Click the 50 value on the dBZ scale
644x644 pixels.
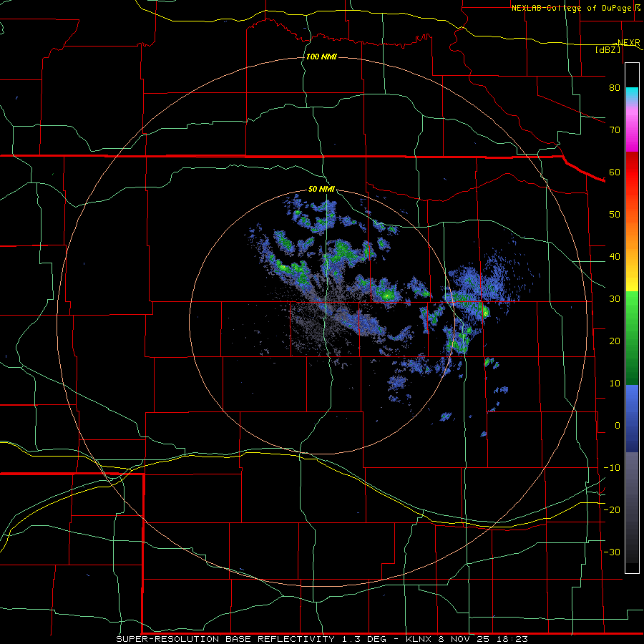(615, 215)
